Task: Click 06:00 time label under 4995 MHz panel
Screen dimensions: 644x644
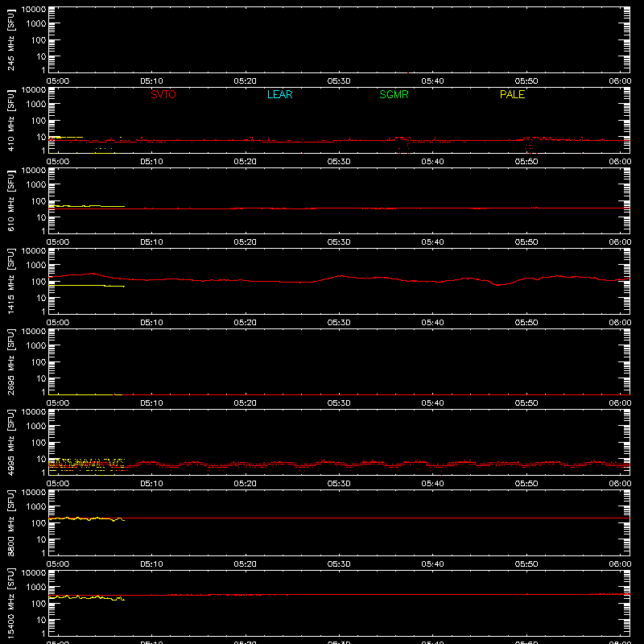Action: click(x=620, y=484)
